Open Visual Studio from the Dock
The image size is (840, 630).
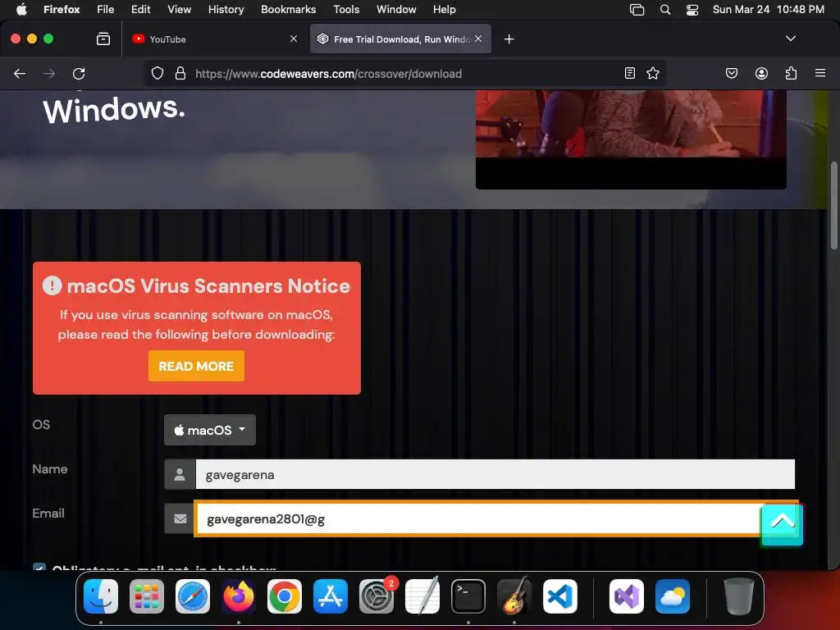626,596
